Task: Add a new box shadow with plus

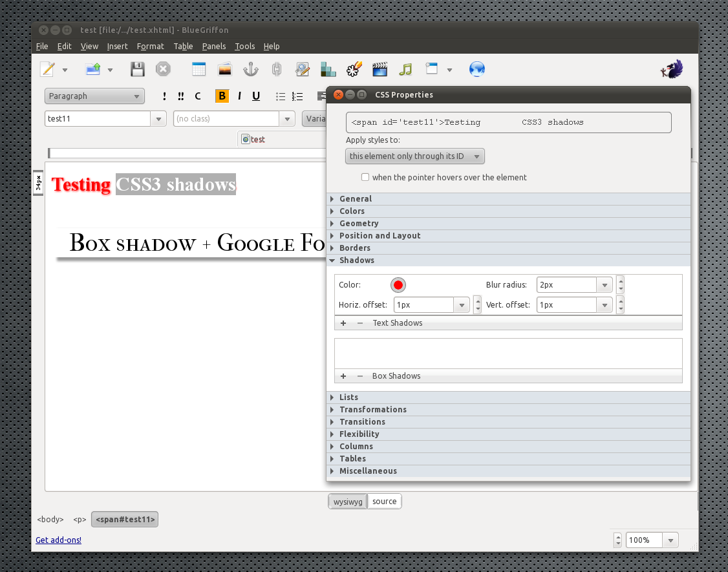Action: click(343, 376)
